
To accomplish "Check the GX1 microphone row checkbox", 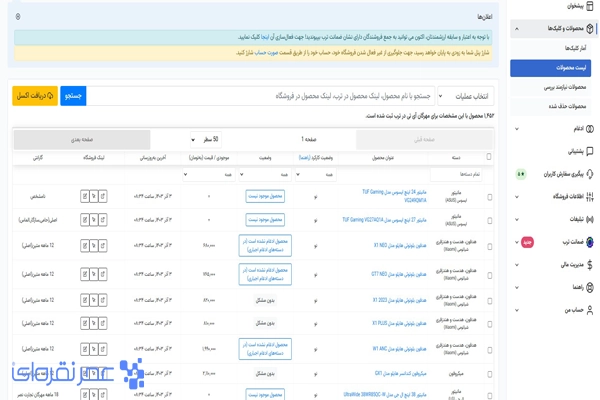I will coord(489,374).
